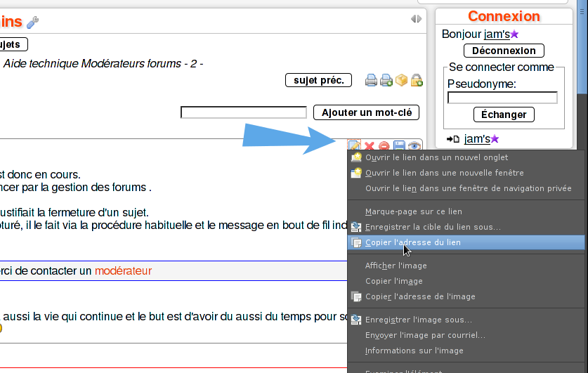Viewport: 588px width, 373px height.
Task: Click the wrench icon beside the forum title
Action: click(32, 22)
